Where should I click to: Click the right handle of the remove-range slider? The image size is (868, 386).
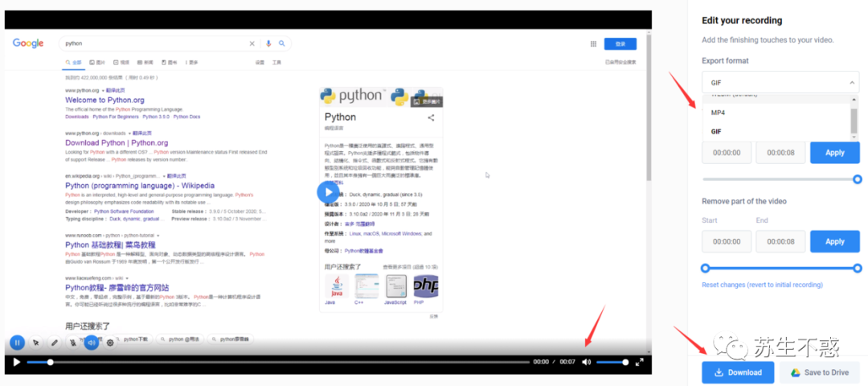point(858,268)
